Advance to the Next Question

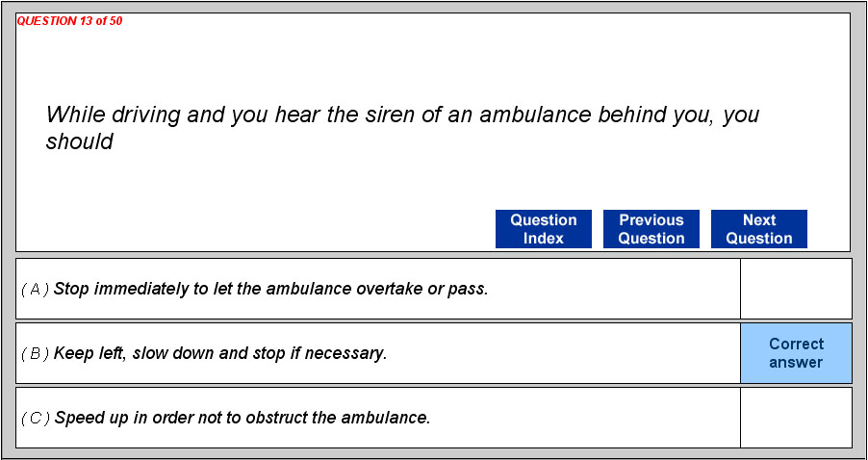coord(758,229)
